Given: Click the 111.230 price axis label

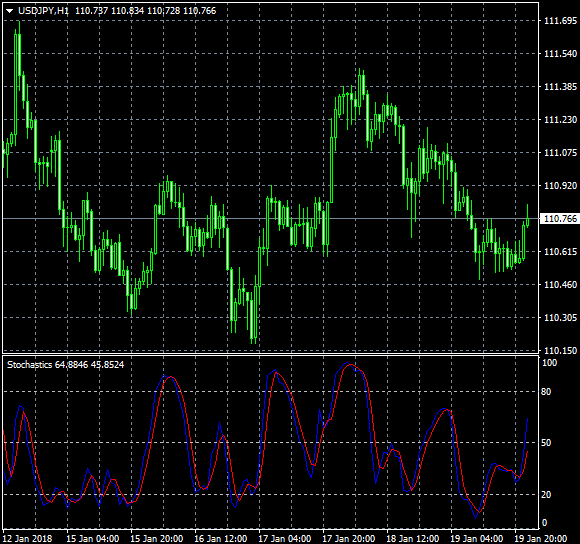Looking at the screenshot, I should tap(560, 119).
